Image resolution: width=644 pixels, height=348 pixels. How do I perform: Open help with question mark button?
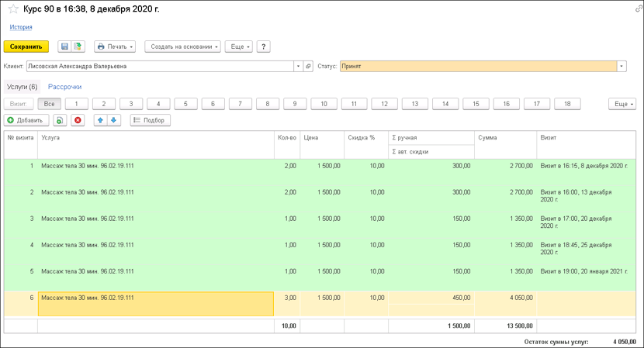tap(263, 47)
